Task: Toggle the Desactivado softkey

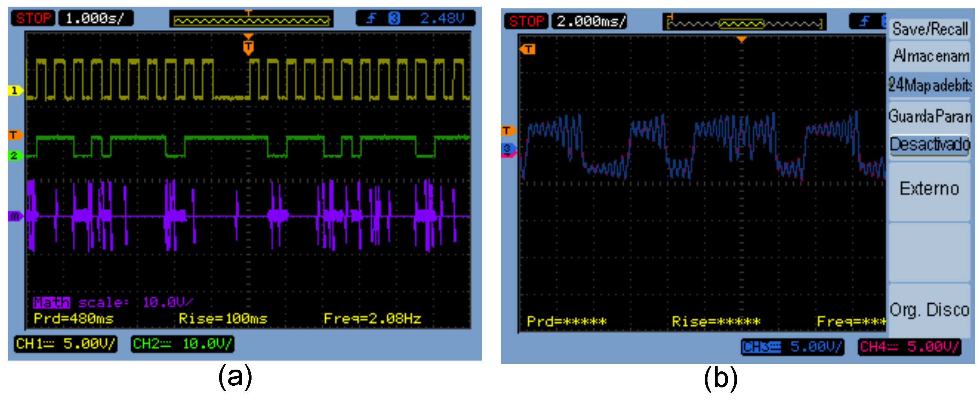Action: [929, 145]
